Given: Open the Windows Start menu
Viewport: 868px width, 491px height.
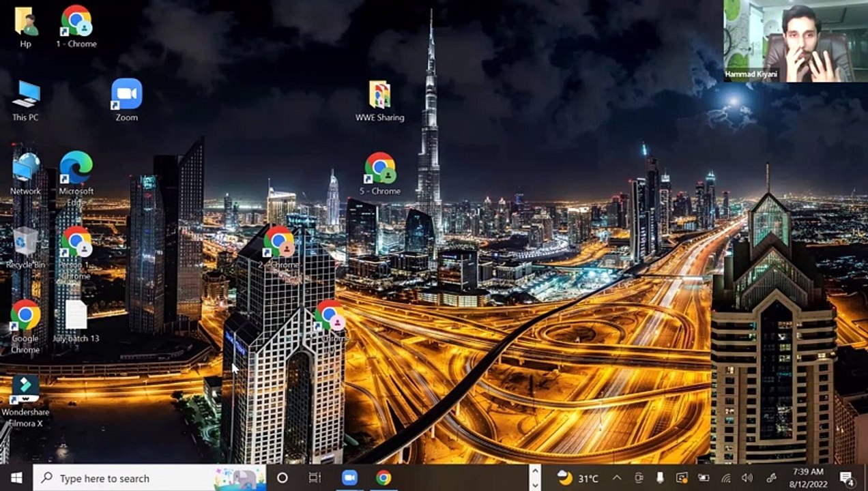Looking at the screenshot, I should click(16, 478).
